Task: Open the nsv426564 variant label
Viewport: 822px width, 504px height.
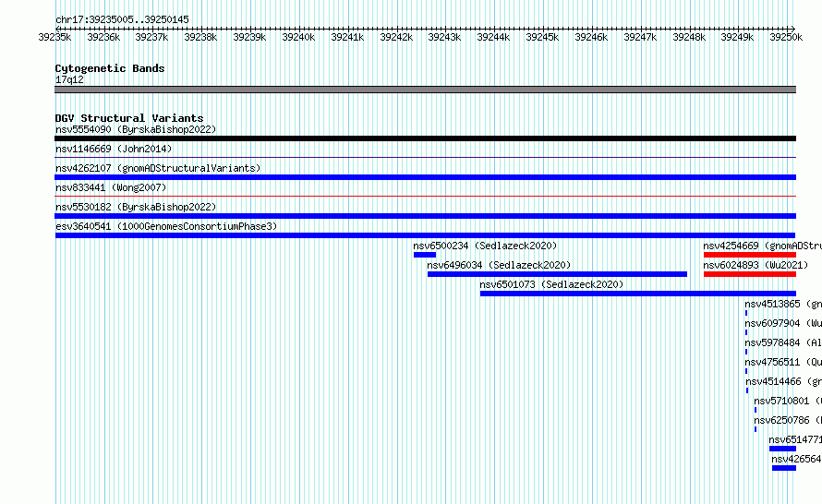Action: pos(797,459)
